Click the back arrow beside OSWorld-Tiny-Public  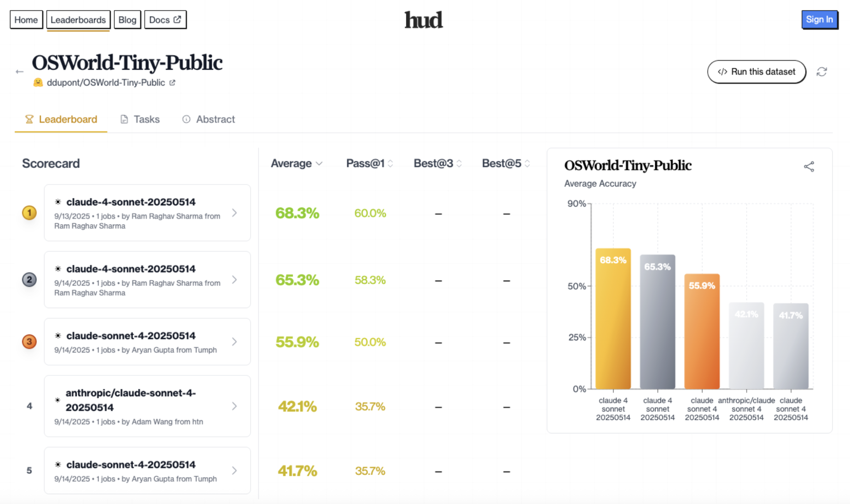(x=19, y=71)
